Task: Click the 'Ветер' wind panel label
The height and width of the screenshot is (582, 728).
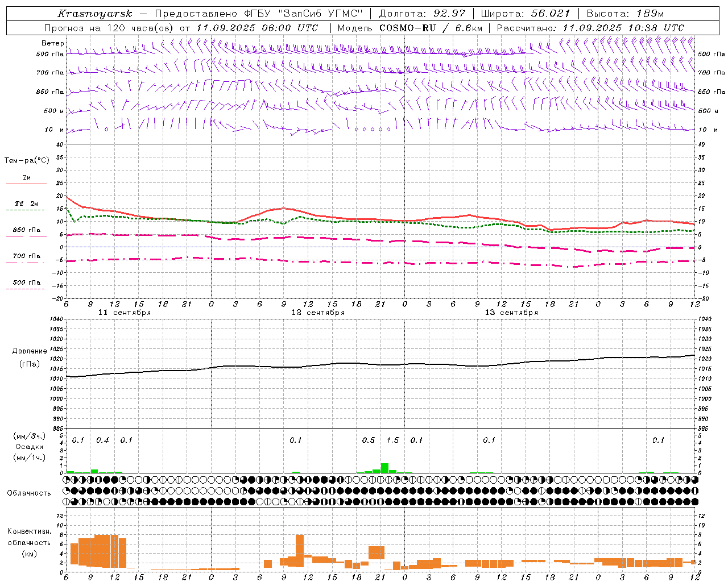Action: [52, 43]
